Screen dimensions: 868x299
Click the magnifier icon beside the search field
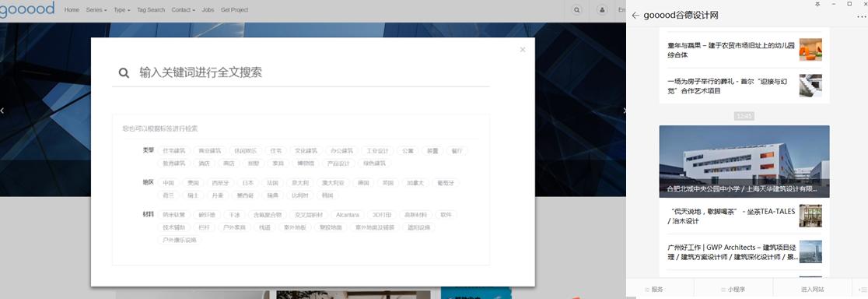pyautogui.click(x=124, y=73)
